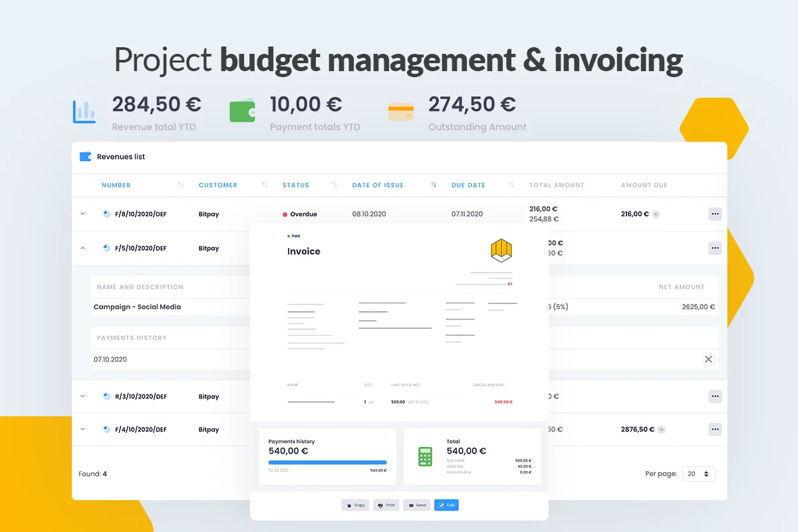Viewport: 798px width, 532px height.
Task: Click plus icon beside 2876,50 € amount due
Action: click(661, 430)
